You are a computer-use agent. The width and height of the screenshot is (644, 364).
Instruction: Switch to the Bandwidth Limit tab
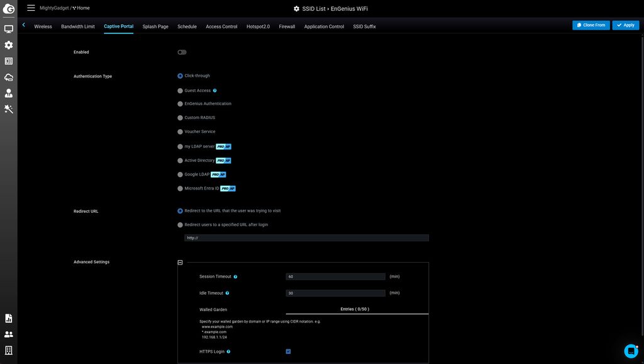(x=78, y=26)
